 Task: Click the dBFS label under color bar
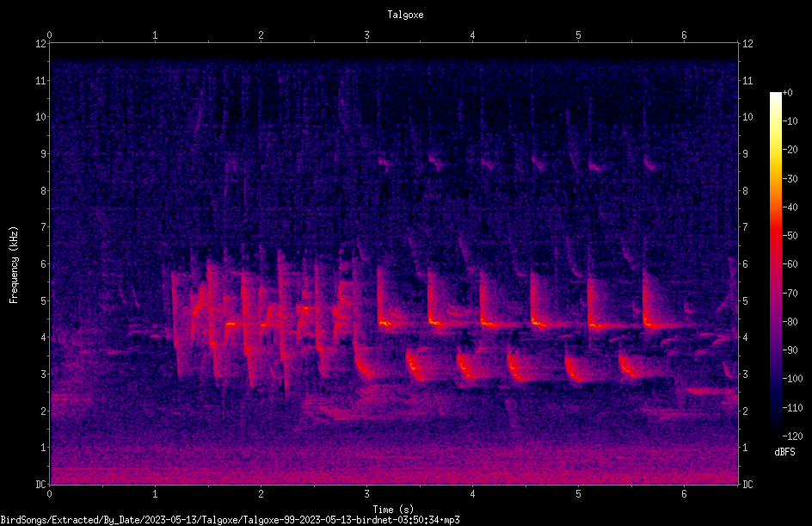click(784, 452)
